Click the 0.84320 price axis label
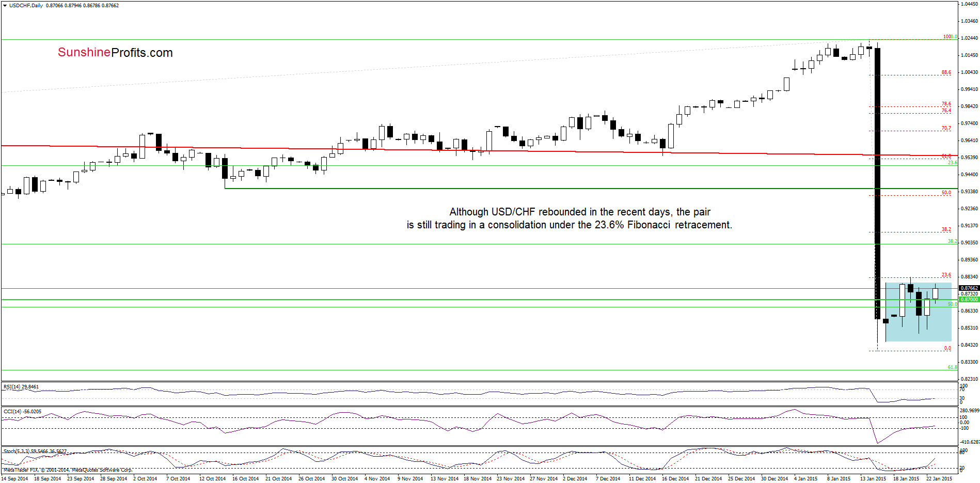Viewport: 980px width, 483px height. pos(969,345)
